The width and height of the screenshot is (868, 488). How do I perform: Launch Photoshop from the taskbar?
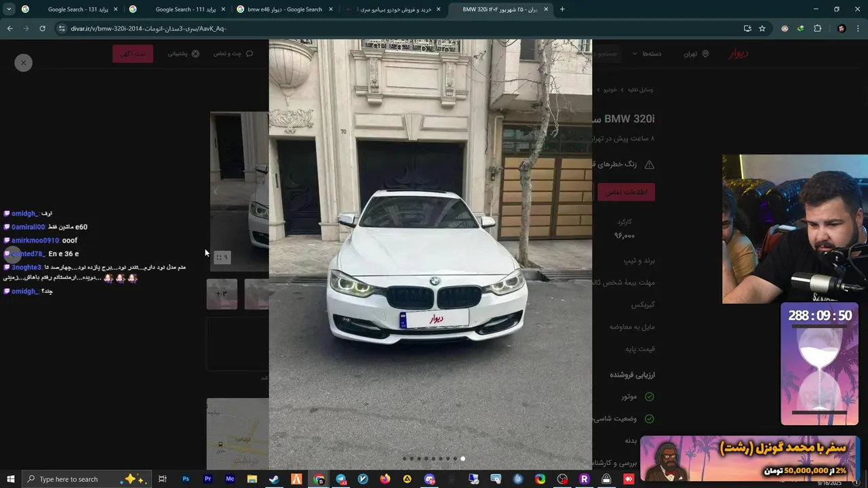(186, 479)
